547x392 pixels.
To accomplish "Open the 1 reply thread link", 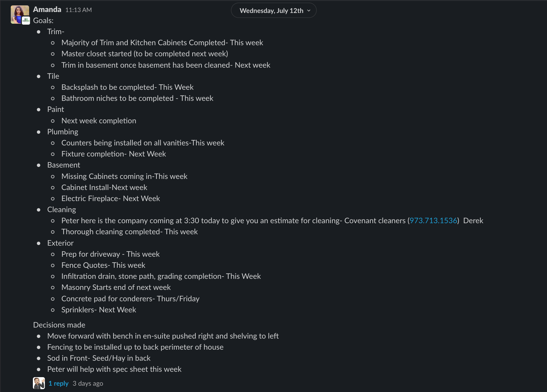I will [x=58, y=383].
